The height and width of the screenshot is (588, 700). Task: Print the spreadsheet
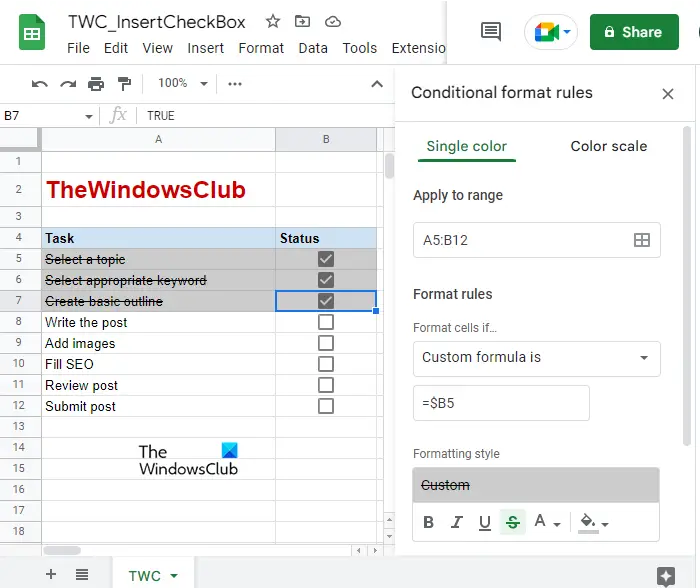(96, 84)
